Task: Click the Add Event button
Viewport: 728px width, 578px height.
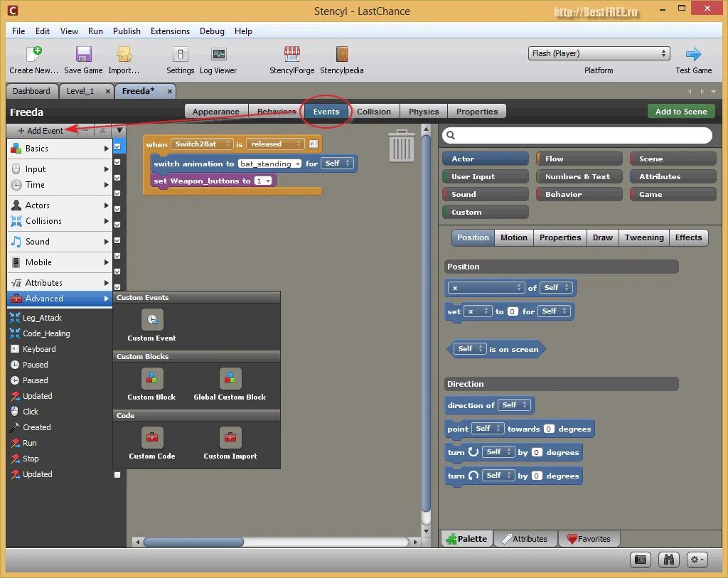Action: (41, 131)
